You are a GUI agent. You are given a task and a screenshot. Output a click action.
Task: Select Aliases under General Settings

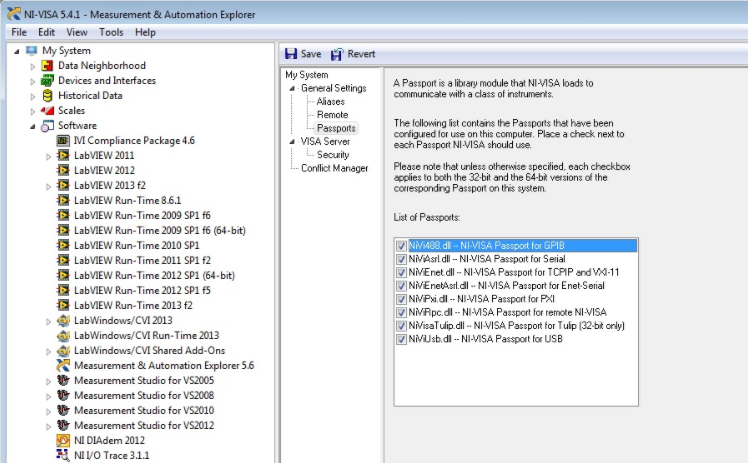(330, 102)
